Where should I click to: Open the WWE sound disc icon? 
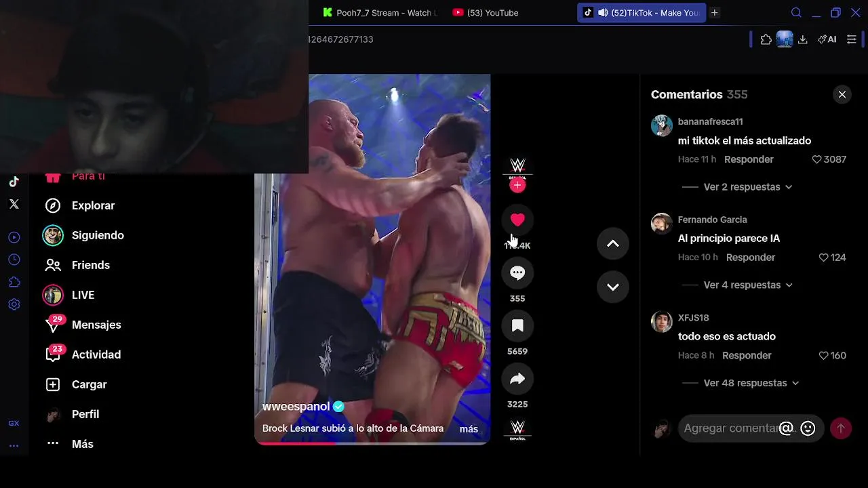click(517, 430)
